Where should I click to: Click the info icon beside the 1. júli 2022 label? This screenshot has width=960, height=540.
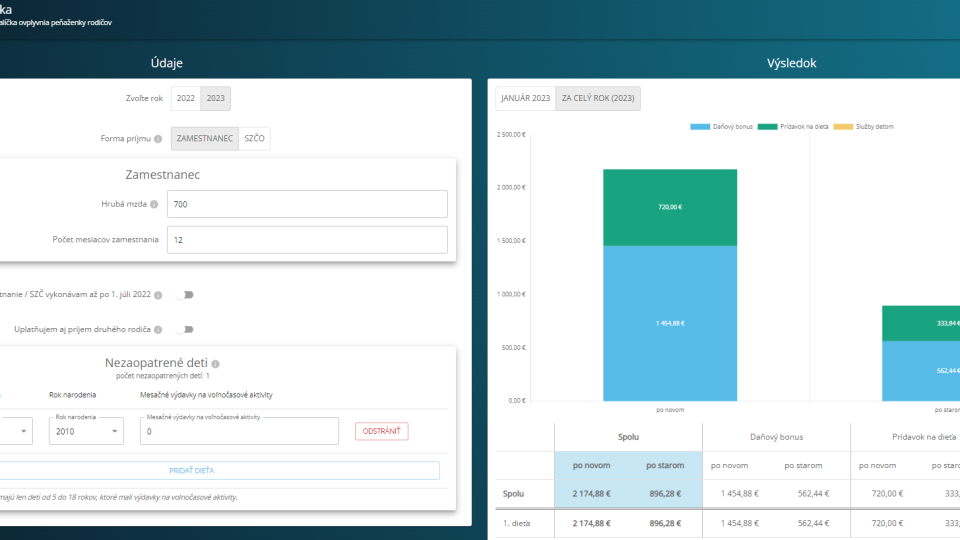(158, 295)
